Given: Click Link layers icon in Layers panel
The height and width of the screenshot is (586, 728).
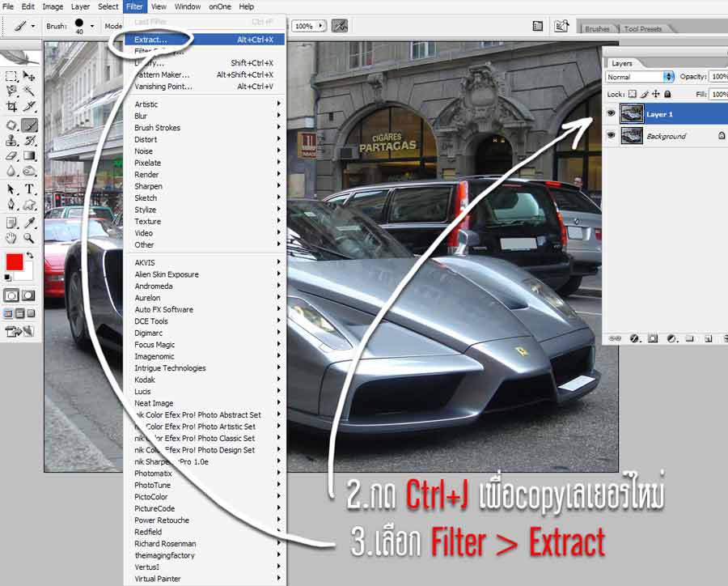Looking at the screenshot, I should tap(616, 338).
